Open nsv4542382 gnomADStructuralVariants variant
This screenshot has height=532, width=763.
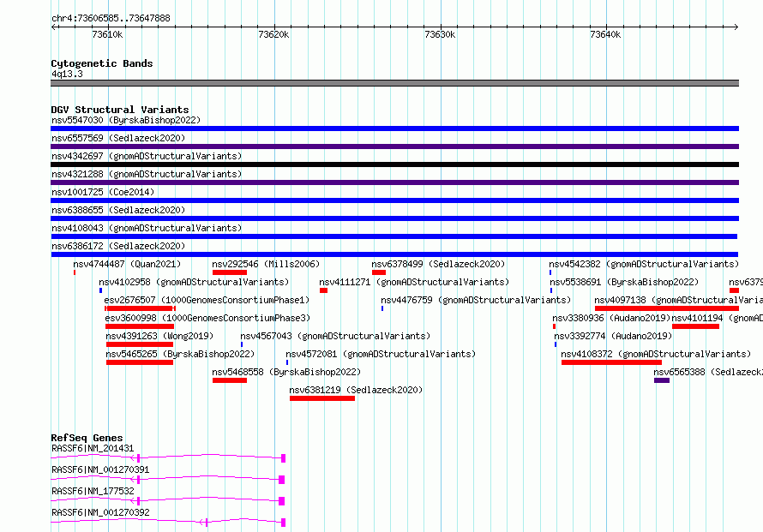[x=645, y=264]
